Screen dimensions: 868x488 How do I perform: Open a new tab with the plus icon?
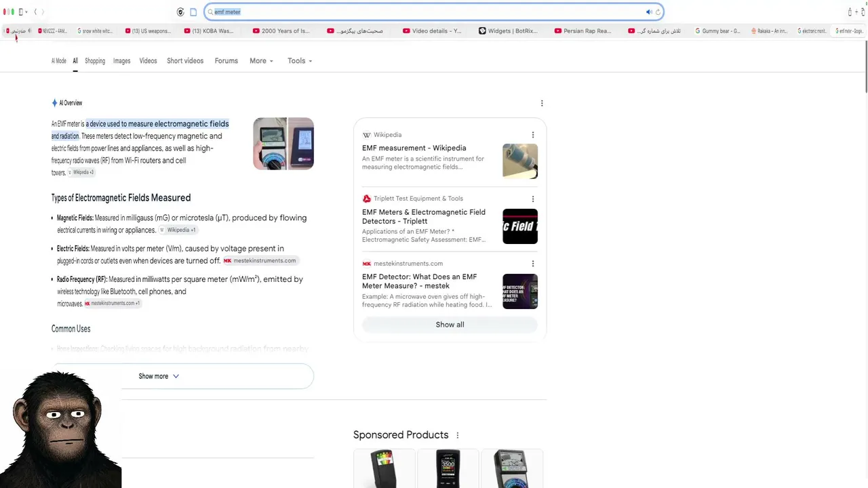click(x=857, y=12)
